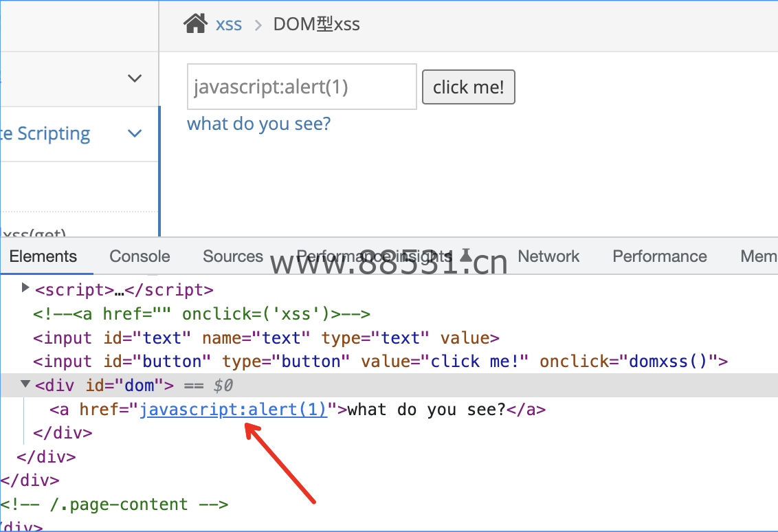This screenshot has width=778, height=532.
Task: Select the page-content comment line
Action: [114, 505]
